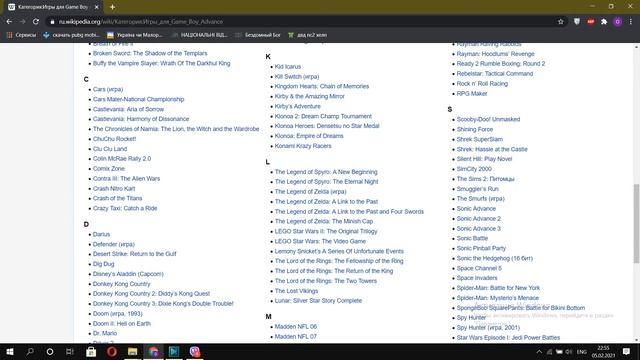
Task: Open Windows taskbar search
Action: [30, 351]
